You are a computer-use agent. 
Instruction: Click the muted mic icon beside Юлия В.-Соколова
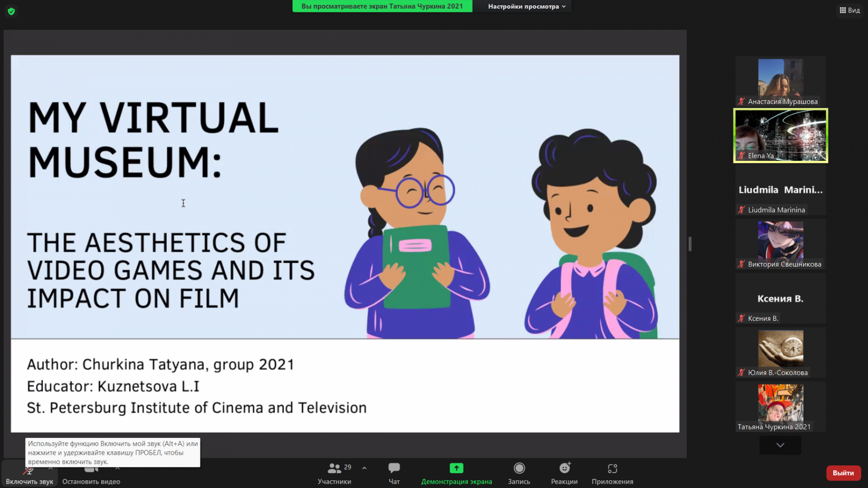[x=742, y=372]
